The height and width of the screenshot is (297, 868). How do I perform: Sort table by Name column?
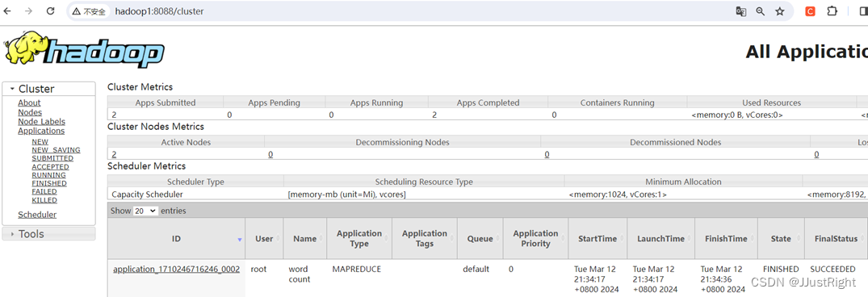(x=305, y=238)
